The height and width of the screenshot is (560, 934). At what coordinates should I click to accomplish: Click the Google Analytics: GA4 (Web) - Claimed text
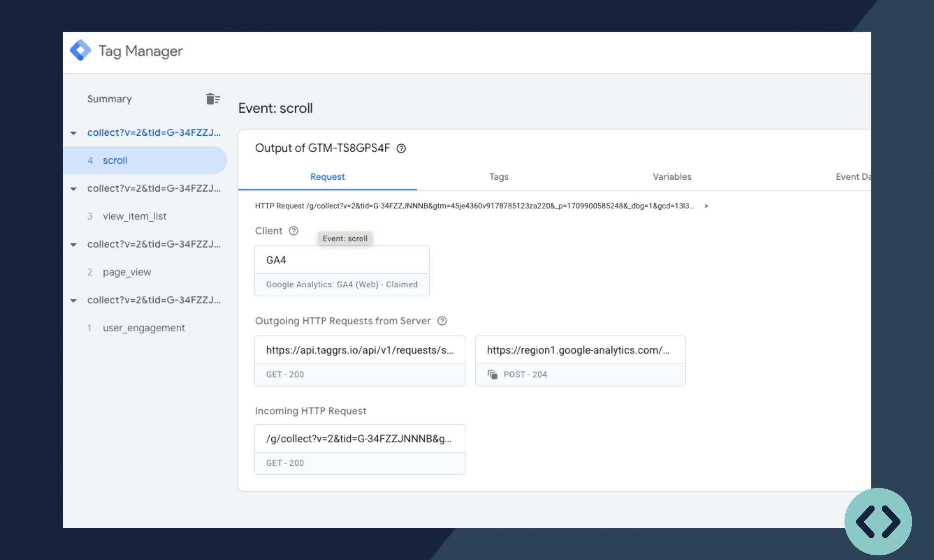pyautogui.click(x=342, y=285)
